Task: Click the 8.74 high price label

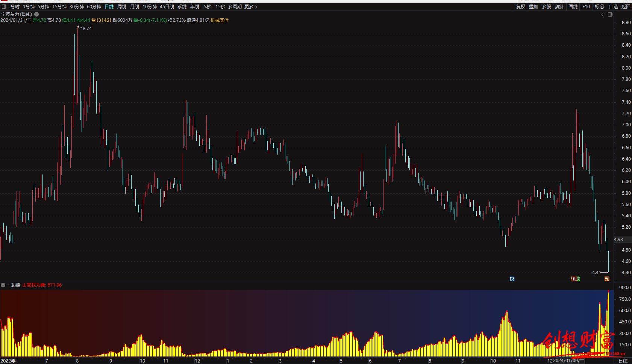Action: 87,29
